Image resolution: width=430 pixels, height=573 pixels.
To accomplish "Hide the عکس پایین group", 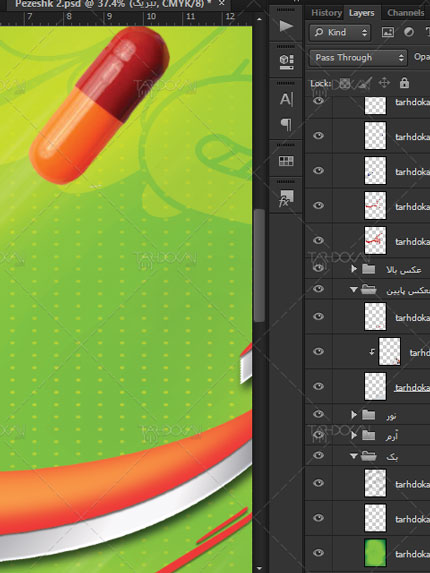I will coord(319,289).
